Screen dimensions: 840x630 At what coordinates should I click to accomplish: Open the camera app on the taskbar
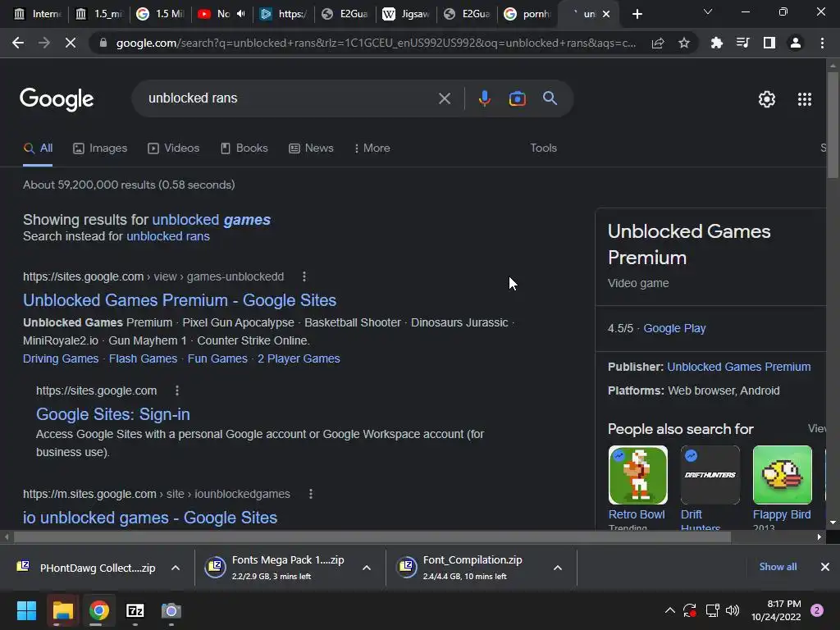pyautogui.click(x=171, y=610)
